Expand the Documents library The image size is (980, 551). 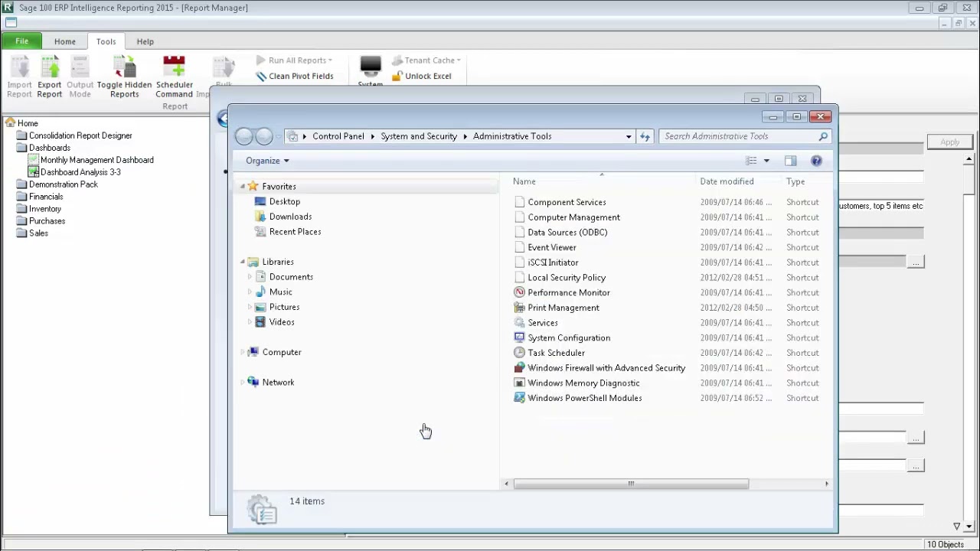[250, 277]
